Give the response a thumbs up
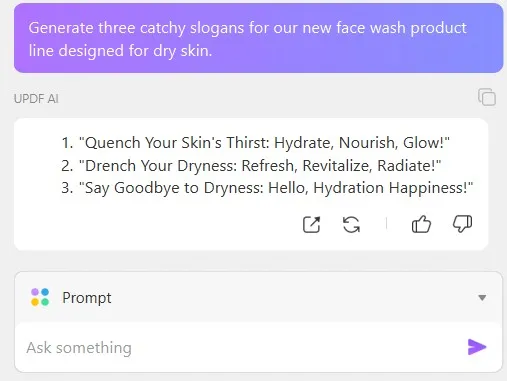This screenshot has width=507, height=381. [421, 224]
